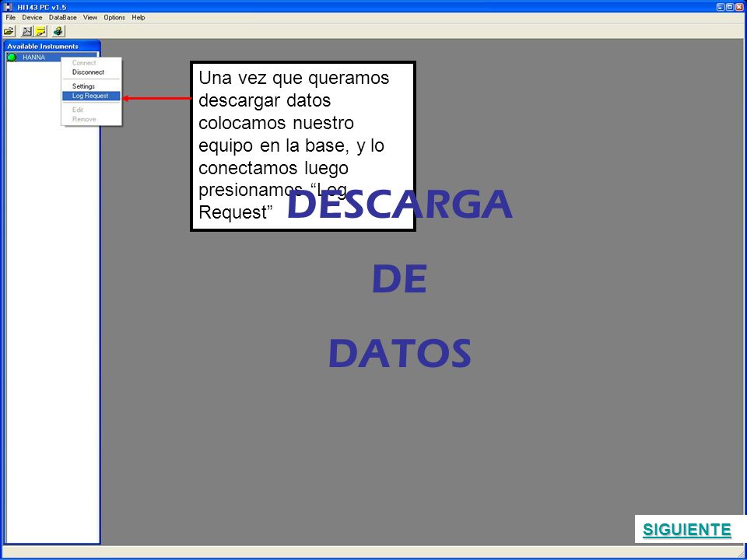The width and height of the screenshot is (747, 560).
Task: Click the HI143 PC title bar app icon
Action: pyautogui.click(x=8, y=7)
